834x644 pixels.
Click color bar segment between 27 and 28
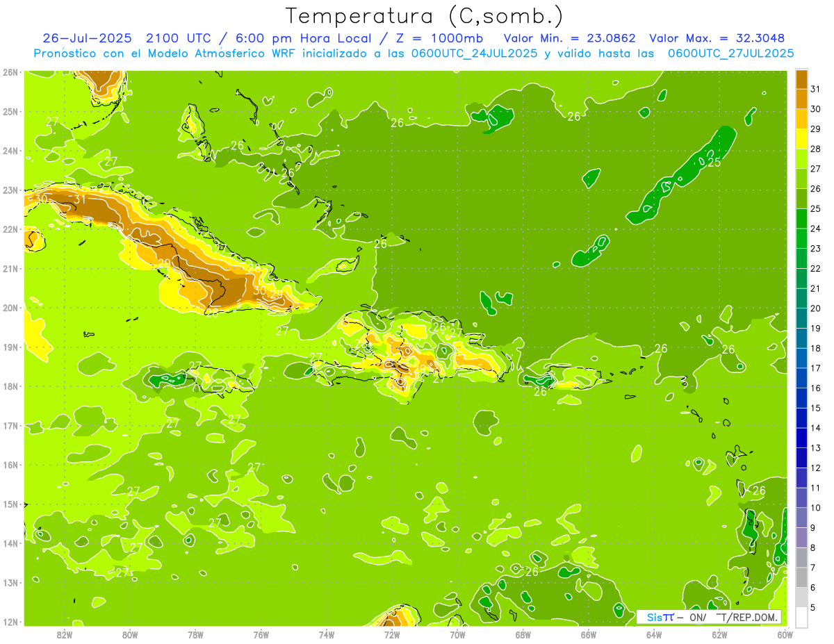click(801, 159)
